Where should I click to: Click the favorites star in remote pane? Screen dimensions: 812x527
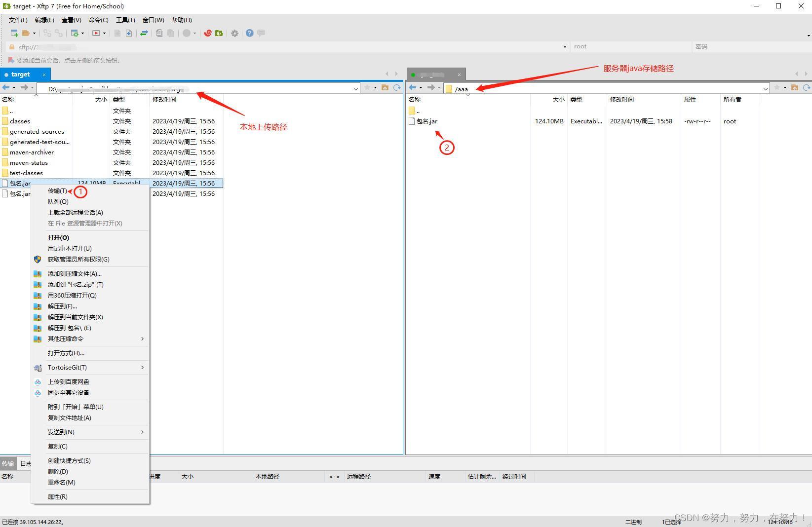click(777, 87)
